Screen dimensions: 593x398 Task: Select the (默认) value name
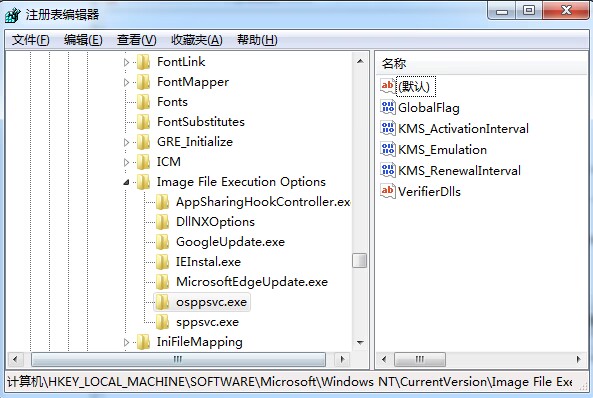click(416, 87)
